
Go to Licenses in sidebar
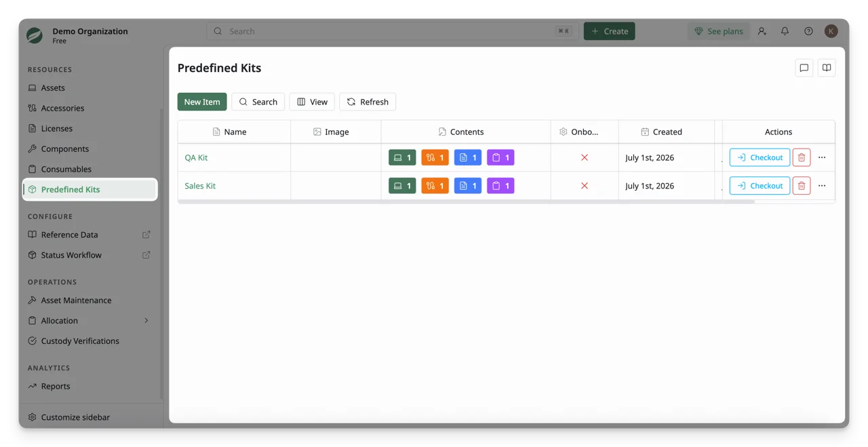coord(90,128)
